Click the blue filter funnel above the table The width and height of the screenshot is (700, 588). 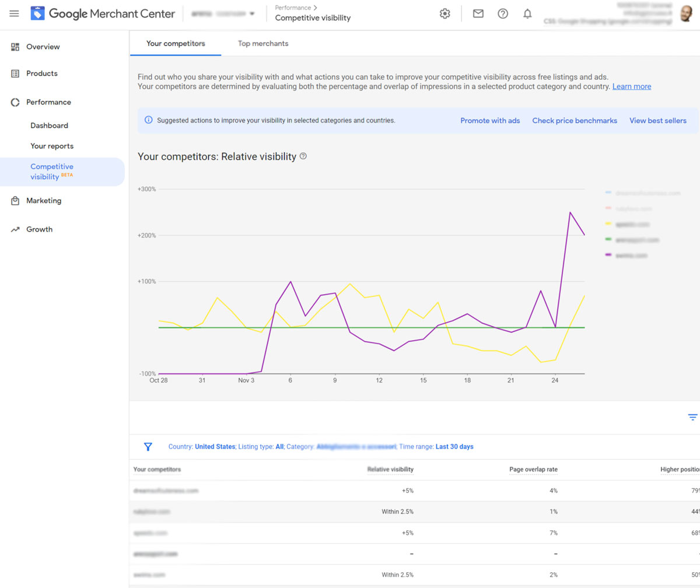(x=148, y=446)
